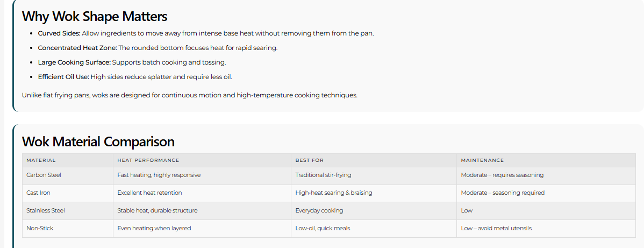
Task: Click the "Large Cooking Surface:" bullet label
Action: point(74,62)
